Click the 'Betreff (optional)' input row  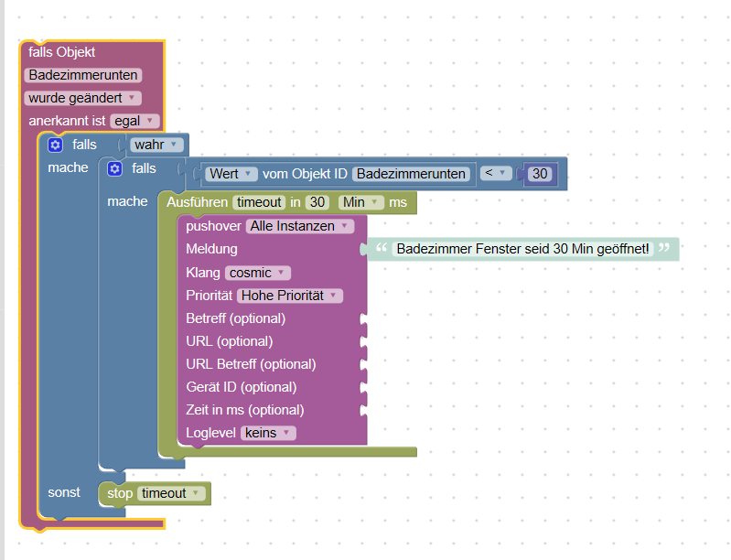pos(273,318)
